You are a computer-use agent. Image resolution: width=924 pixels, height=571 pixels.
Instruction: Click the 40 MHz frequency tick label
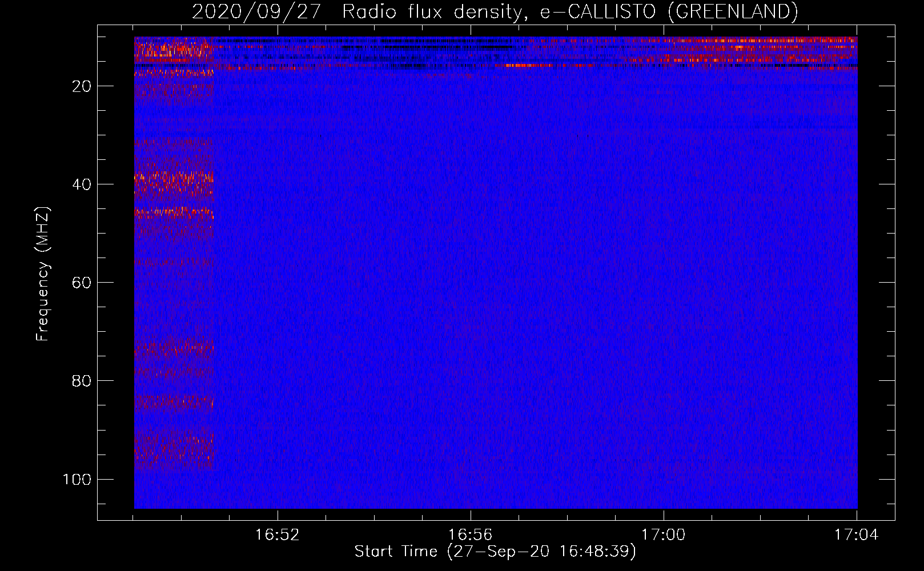click(82, 184)
